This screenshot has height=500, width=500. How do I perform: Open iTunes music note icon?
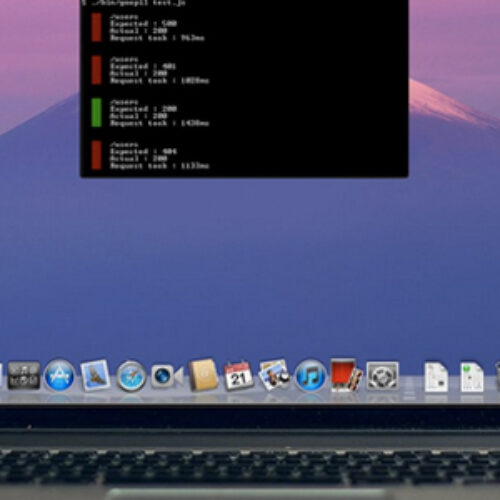point(310,375)
